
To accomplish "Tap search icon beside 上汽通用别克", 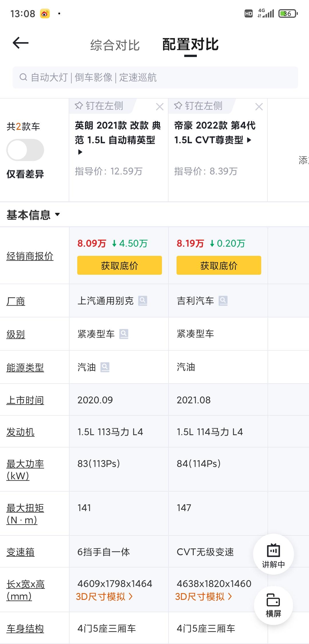I will point(142,301).
